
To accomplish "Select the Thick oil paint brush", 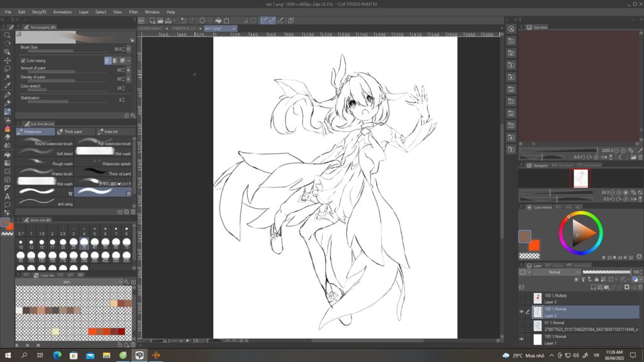I will [103, 173].
